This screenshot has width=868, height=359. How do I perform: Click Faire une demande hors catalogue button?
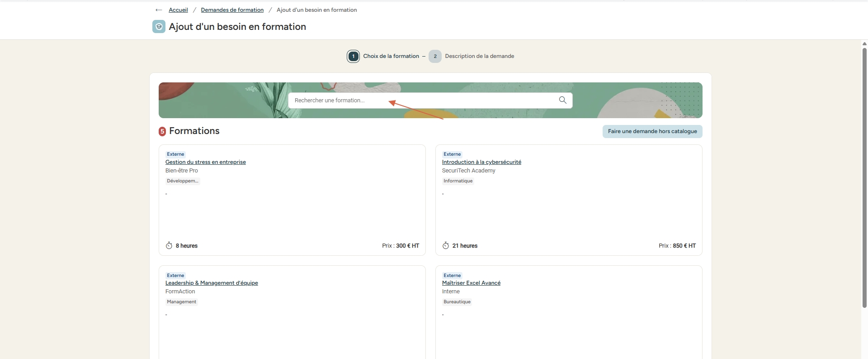tap(652, 131)
